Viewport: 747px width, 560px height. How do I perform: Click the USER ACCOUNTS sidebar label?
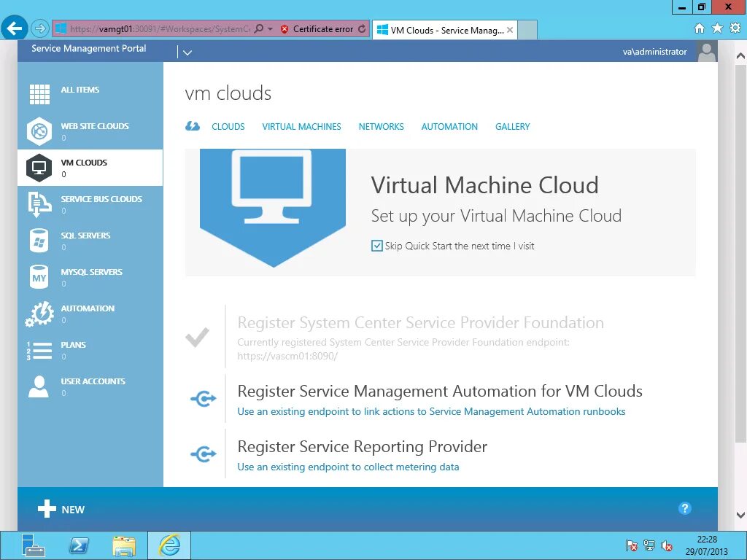93,381
